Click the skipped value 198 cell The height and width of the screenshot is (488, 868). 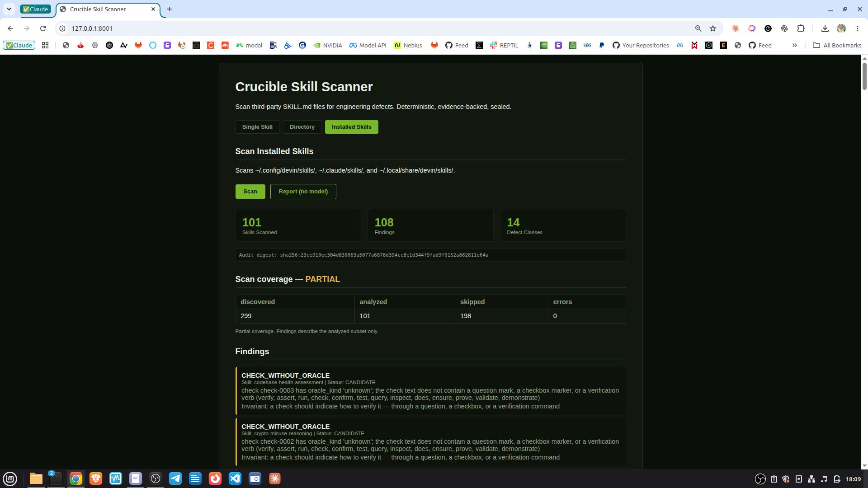[501, 316]
